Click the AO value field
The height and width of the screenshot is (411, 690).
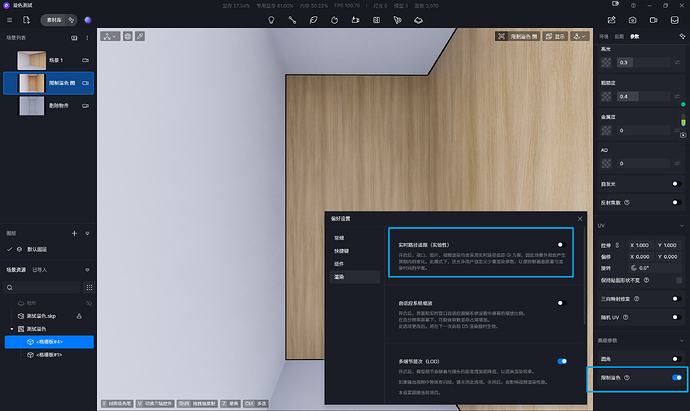(643, 163)
